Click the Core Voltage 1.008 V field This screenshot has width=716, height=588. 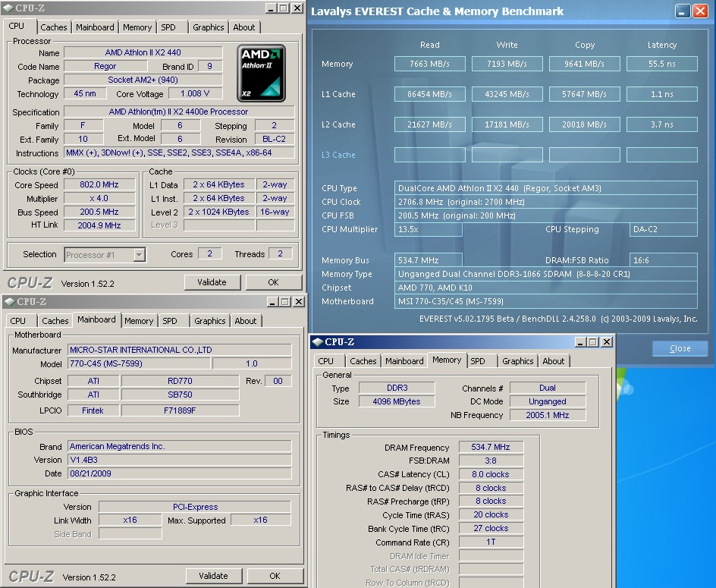point(195,93)
